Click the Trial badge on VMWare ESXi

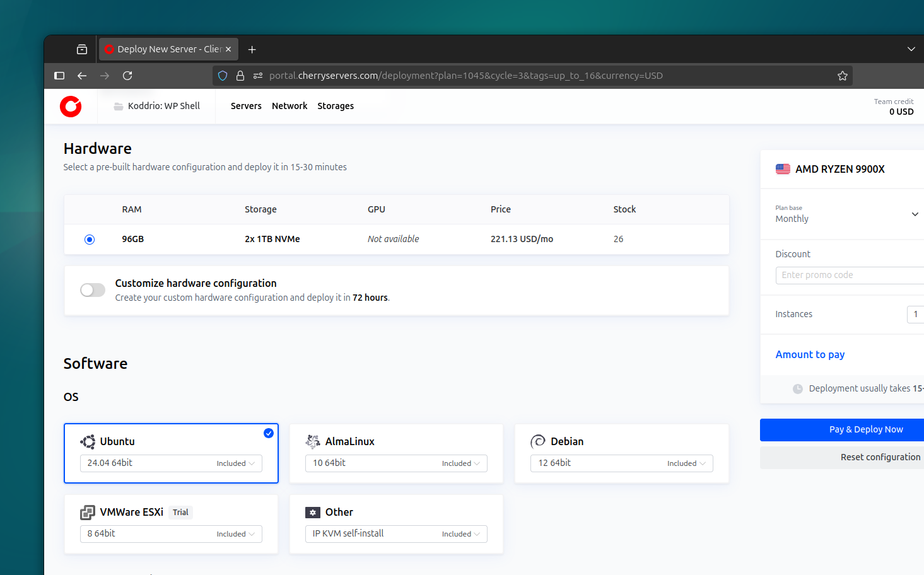tap(180, 513)
